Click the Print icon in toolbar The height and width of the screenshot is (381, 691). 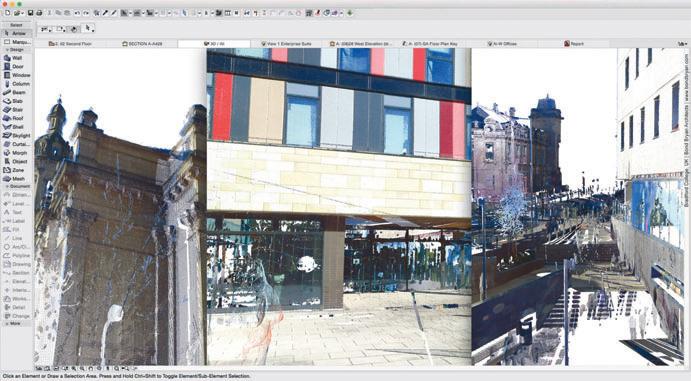pyautogui.click(x=39, y=13)
